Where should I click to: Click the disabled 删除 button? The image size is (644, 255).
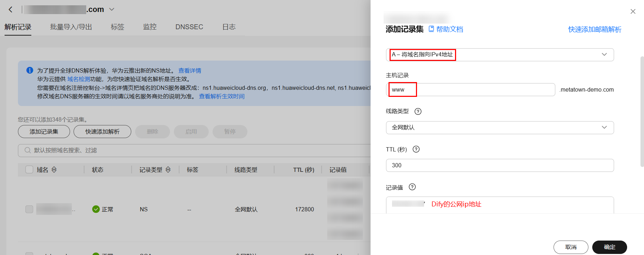click(x=152, y=131)
